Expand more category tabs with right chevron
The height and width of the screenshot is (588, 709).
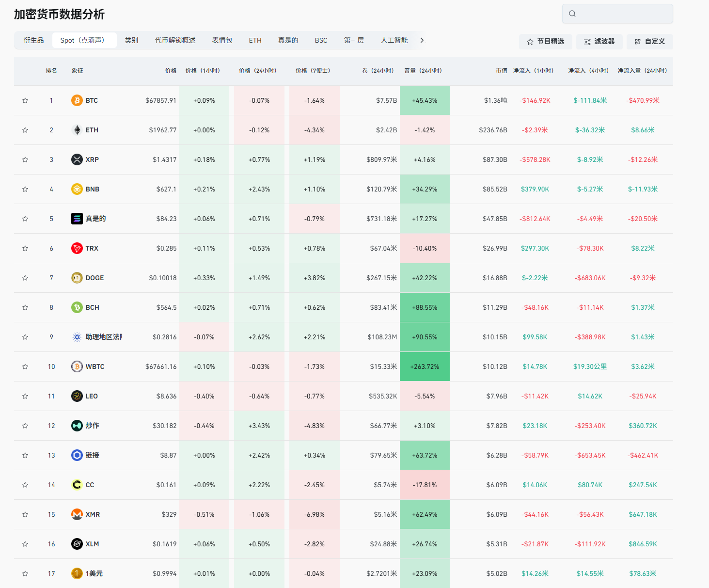point(422,40)
